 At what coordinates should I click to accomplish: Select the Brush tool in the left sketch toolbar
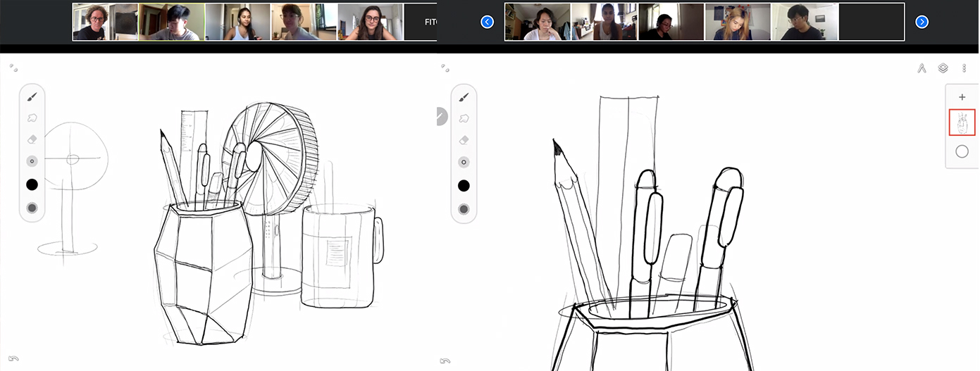(x=32, y=97)
